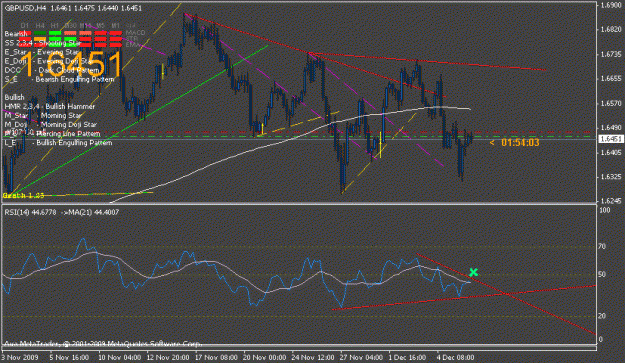Click the Bearish heading in the legend
Image resolution: width=625 pixels, height=363 pixels.
pos(16,33)
